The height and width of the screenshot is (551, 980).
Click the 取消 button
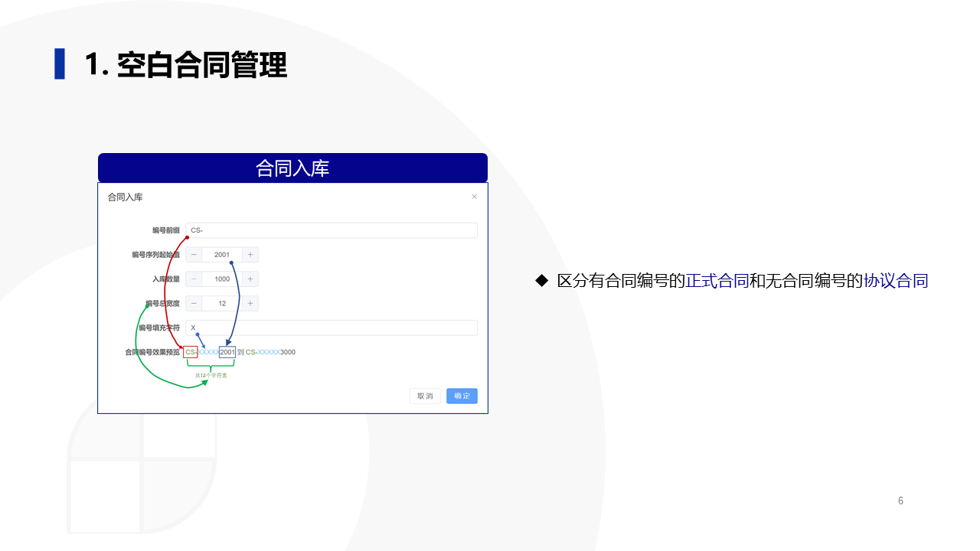point(425,396)
